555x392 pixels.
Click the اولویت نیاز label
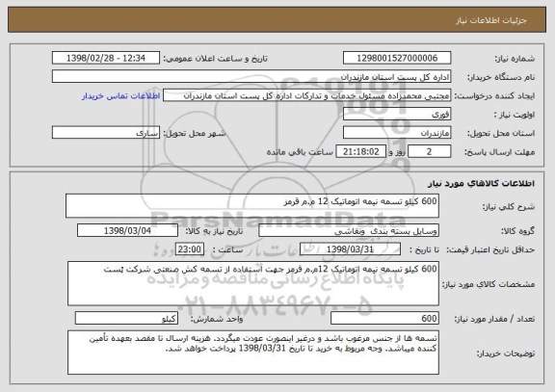(x=515, y=115)
